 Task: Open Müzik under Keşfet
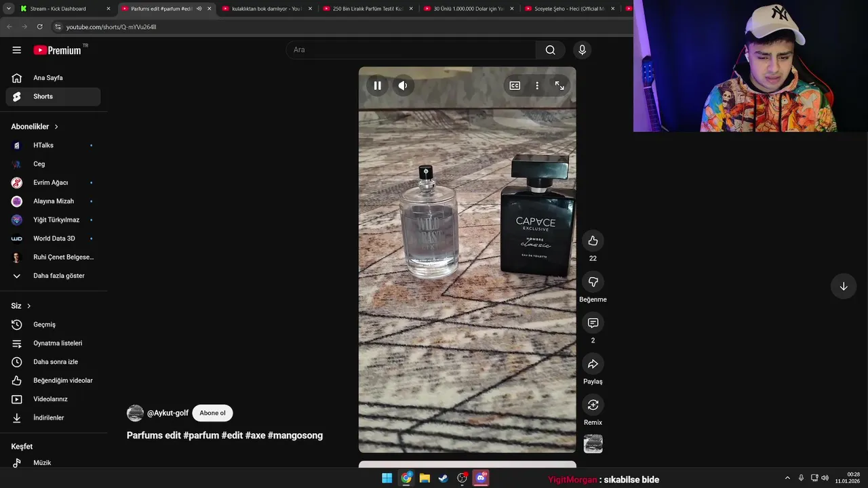(53, 462)
